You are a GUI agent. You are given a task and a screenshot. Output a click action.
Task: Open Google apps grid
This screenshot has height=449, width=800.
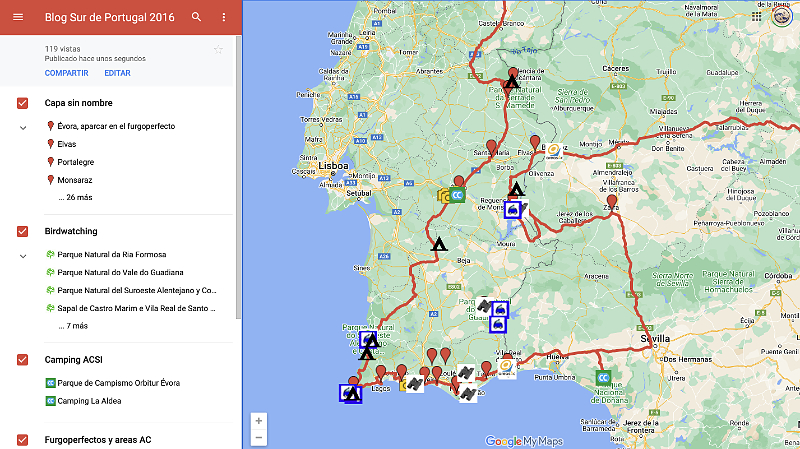point(757,16)
